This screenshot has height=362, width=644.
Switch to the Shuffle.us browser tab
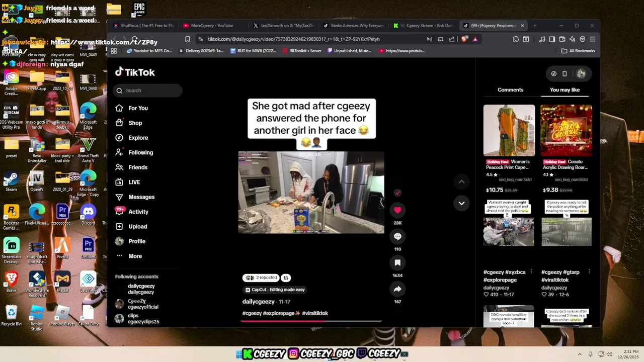click(x=144, y=26)
